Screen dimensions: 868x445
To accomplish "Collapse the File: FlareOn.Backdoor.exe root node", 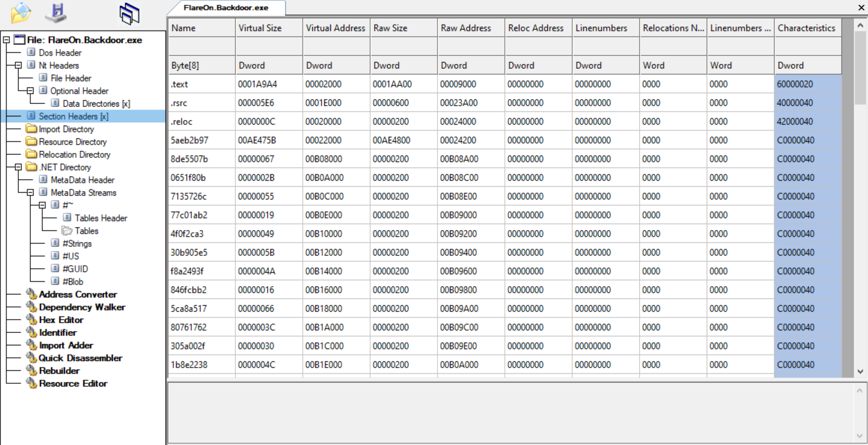I will 6,40.
